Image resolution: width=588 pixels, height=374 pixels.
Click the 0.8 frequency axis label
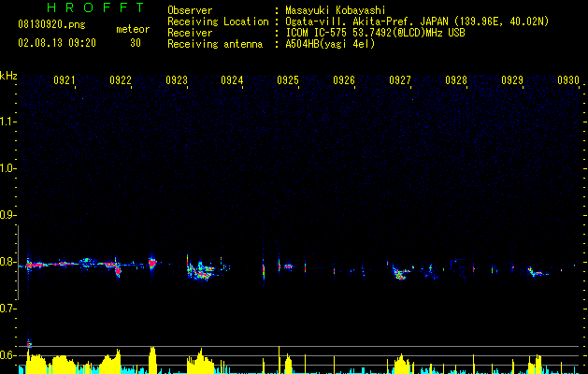[7, 262]
